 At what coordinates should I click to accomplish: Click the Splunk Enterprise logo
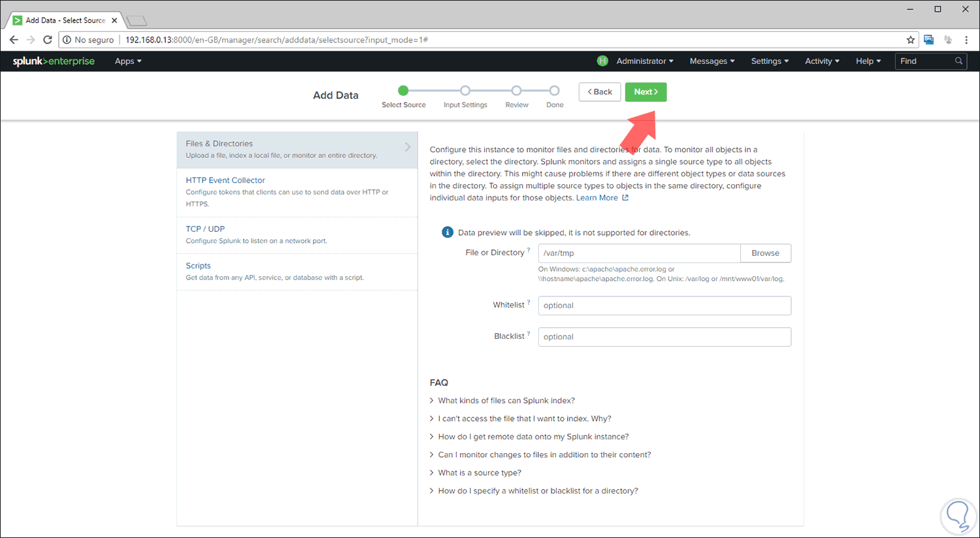point(54,61)
